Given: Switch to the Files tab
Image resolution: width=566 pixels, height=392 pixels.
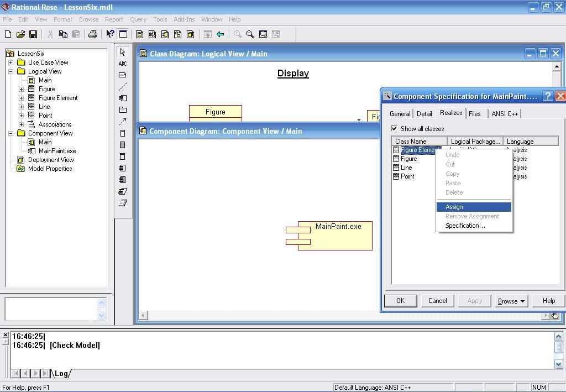Looking at the screenshot, I should point(475,114).
